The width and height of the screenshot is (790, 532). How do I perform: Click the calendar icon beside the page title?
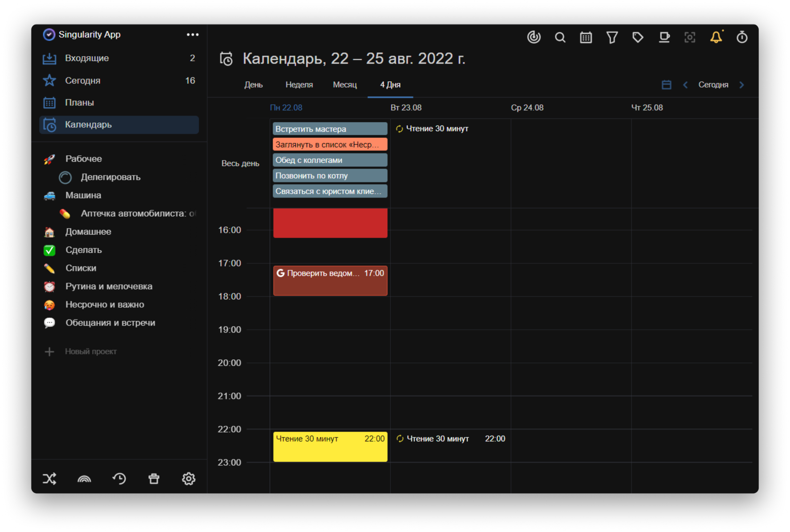(227, 59)
